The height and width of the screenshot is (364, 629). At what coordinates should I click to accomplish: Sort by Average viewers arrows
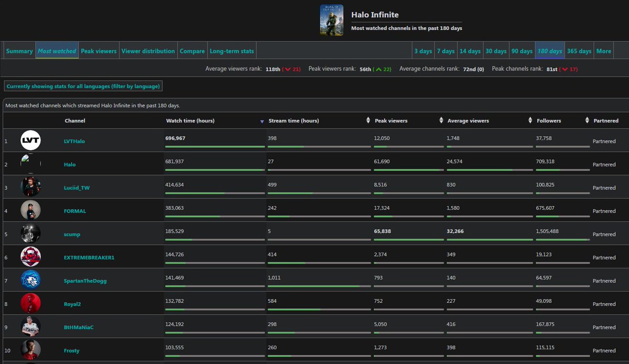[x=530, y=120]
